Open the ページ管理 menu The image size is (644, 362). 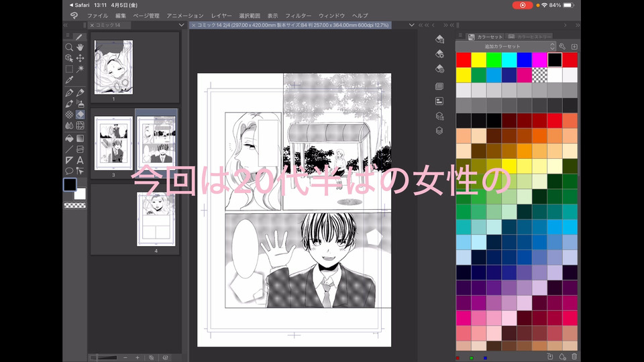(x=146, y=15)
